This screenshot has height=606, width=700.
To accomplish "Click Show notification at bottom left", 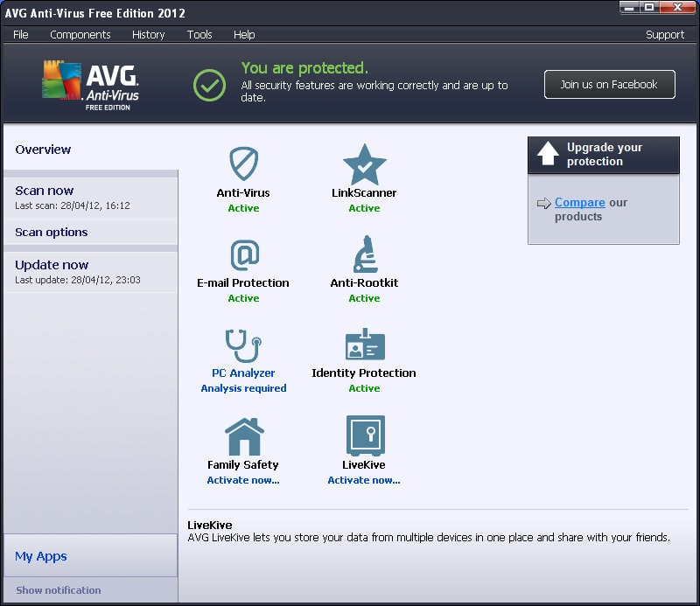I will point(59,590).
